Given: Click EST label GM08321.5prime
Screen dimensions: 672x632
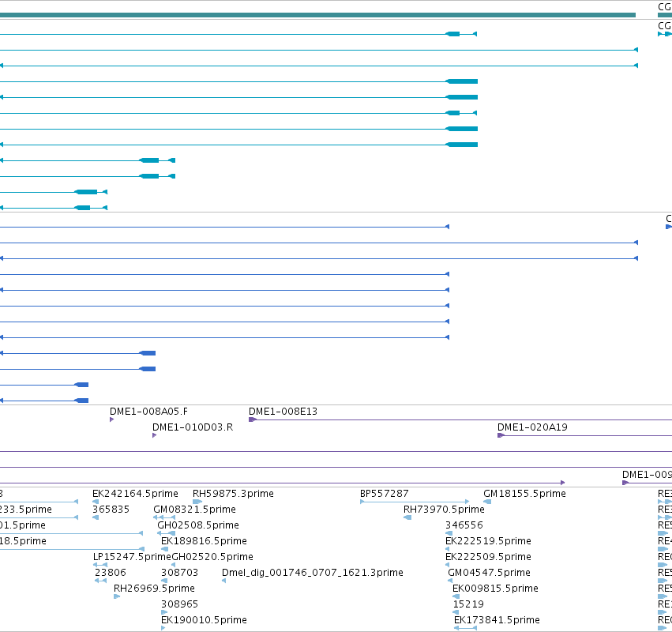Looking at the screenshot, I should [194, 510].
